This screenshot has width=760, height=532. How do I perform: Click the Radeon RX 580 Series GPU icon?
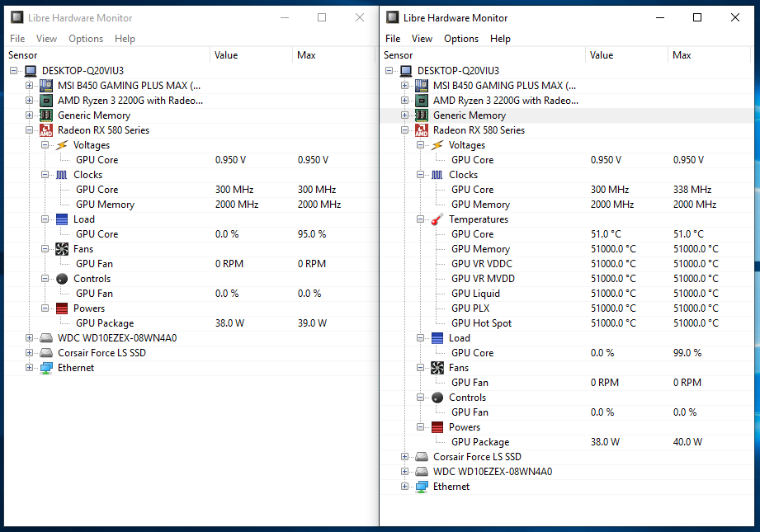(46, 129)
